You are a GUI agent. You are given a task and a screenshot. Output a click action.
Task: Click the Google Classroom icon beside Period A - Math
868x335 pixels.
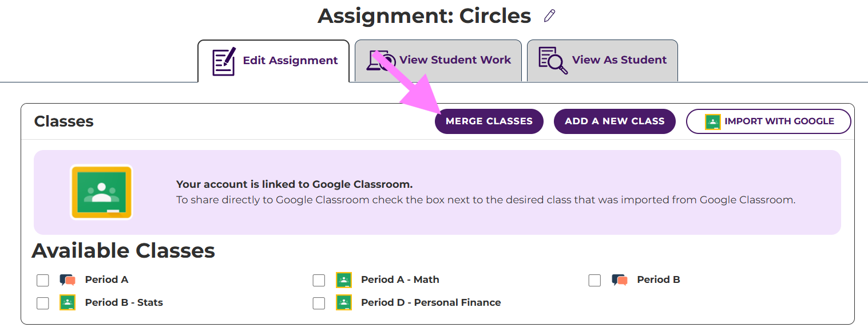pos(343,280)
